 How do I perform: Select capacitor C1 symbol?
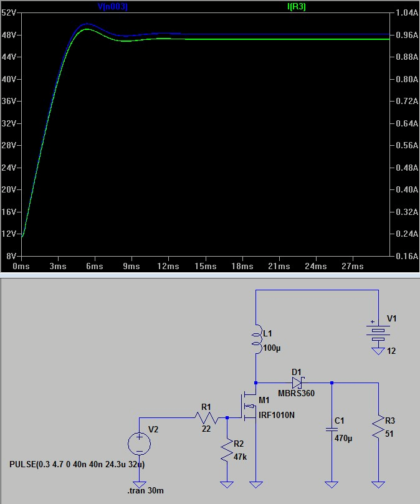pyautogui.click(x=332, y=429)
